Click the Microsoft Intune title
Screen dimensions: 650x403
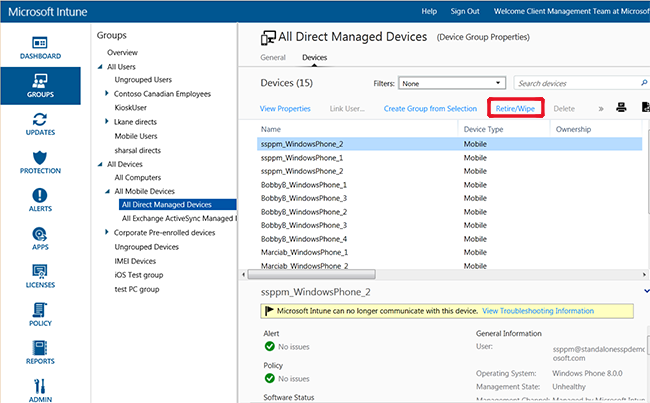click(48, 12)
